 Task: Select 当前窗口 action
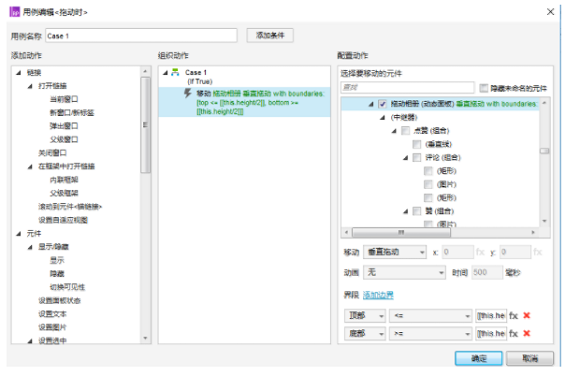[64, 99]
